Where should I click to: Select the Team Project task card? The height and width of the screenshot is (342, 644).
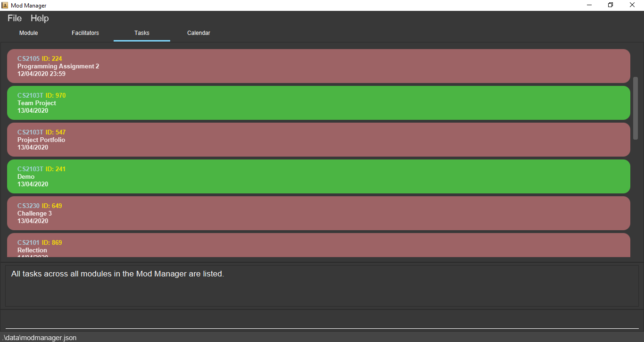(319, 103)
